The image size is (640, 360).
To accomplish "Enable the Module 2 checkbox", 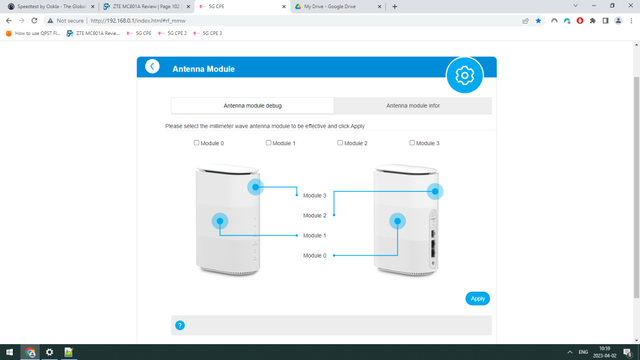I will [340, 143].
